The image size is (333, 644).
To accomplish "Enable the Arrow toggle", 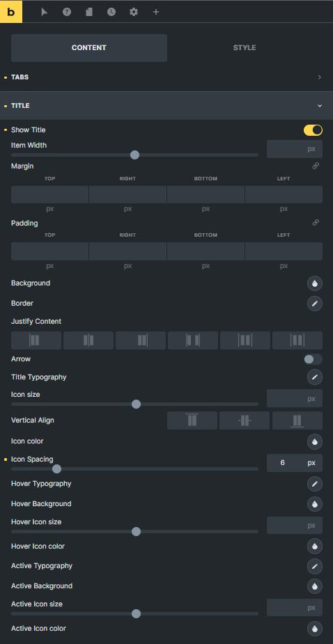I will pyautogui.click(x=313, y=359).
